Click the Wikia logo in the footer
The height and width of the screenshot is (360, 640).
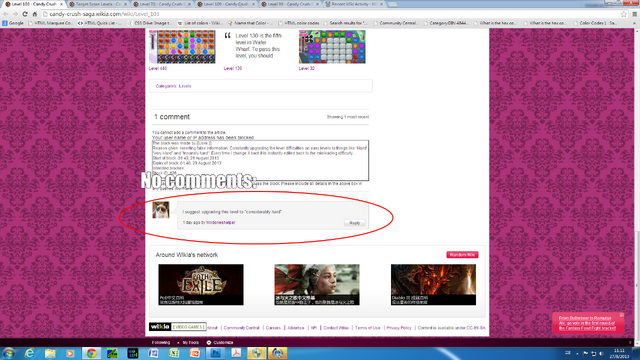(159, 327)
